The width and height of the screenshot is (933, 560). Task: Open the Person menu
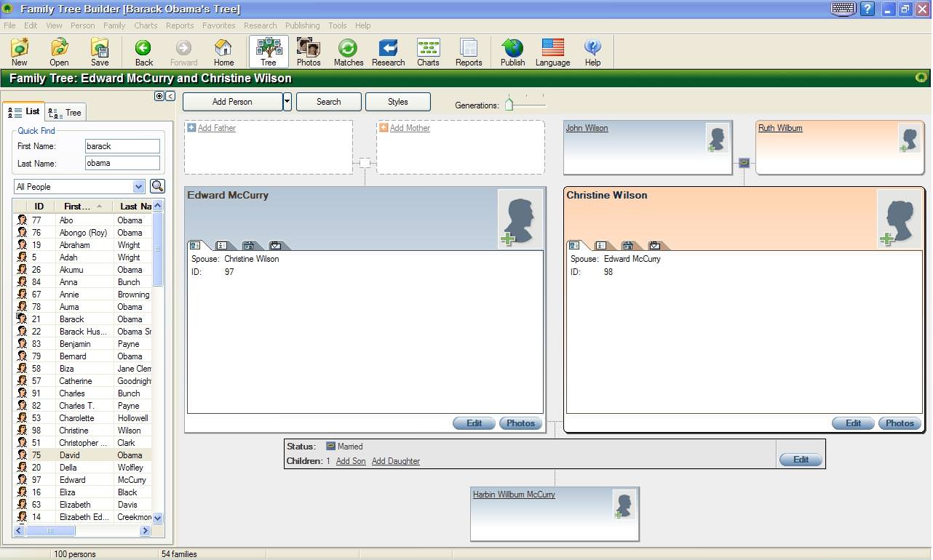click(83, 25)
